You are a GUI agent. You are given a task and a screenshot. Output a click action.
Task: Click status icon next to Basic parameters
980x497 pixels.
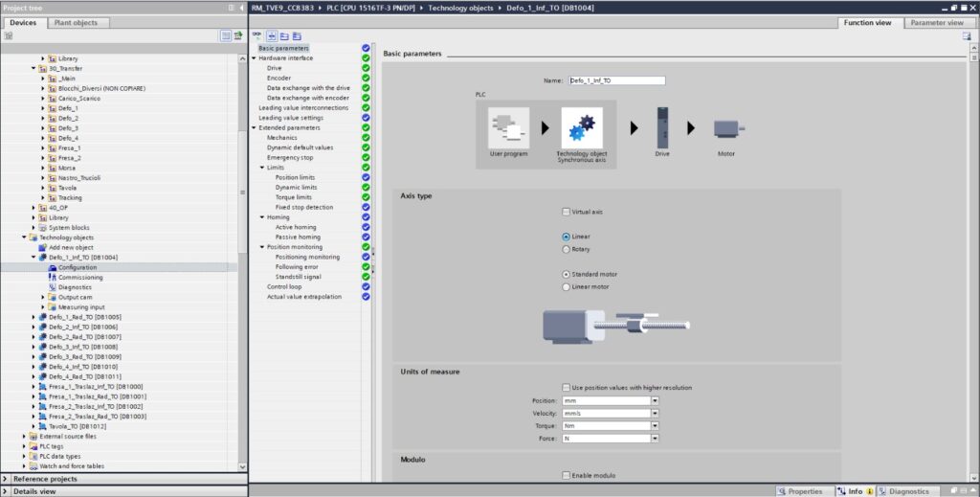pos(366,48)
